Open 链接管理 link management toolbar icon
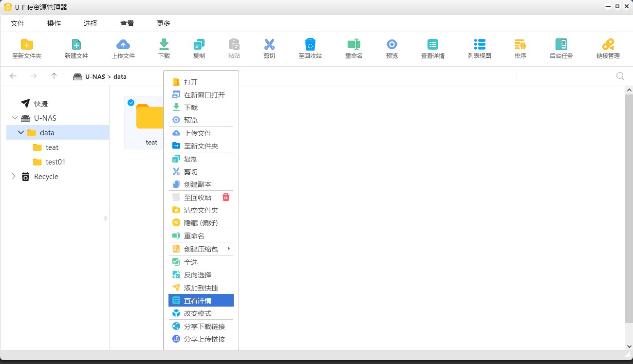The height and width of the screenshot is (364, 633). pos(608,45)
